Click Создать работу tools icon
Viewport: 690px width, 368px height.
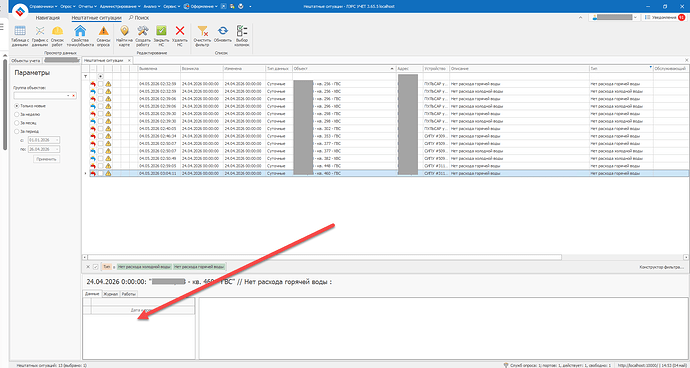[x=143, y=36]
